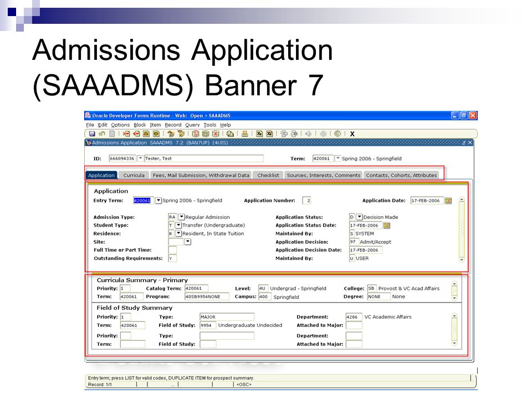Click the black X exit toolbar icon
This screenshot has height=399, width=532.
(x=352, y=134)
